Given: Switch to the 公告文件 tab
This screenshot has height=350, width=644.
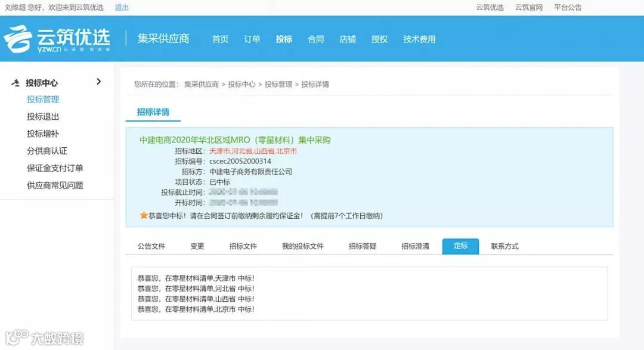Looking at the screenshot, I should [151, 246].
